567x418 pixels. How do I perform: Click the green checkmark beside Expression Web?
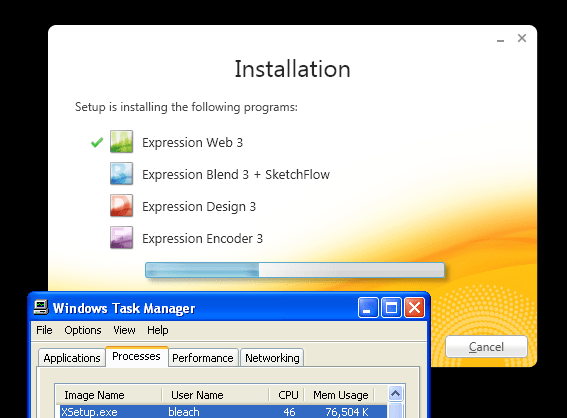point(97,142)
